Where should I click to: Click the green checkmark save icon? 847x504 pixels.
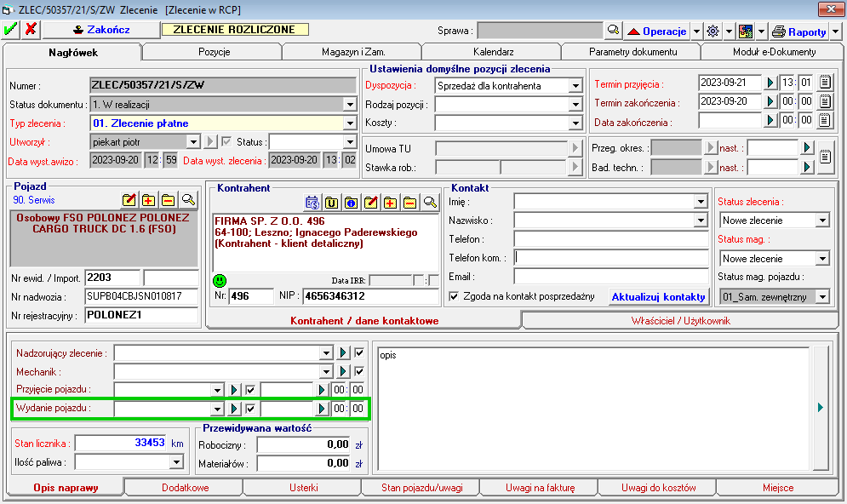[x=10, y=30]
